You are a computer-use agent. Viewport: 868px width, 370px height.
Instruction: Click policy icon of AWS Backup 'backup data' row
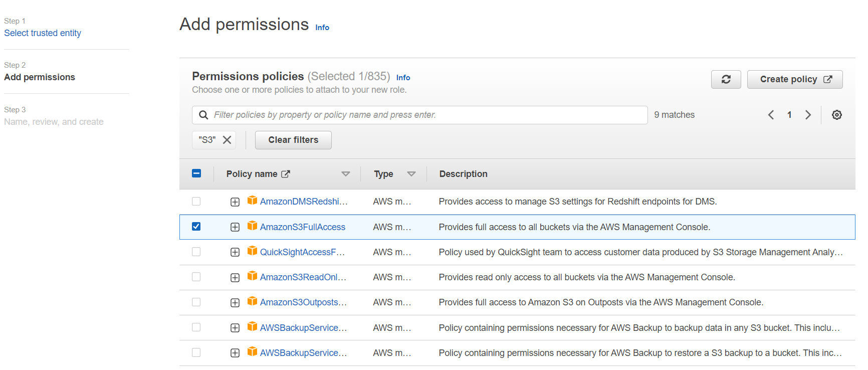coord(252,326)
